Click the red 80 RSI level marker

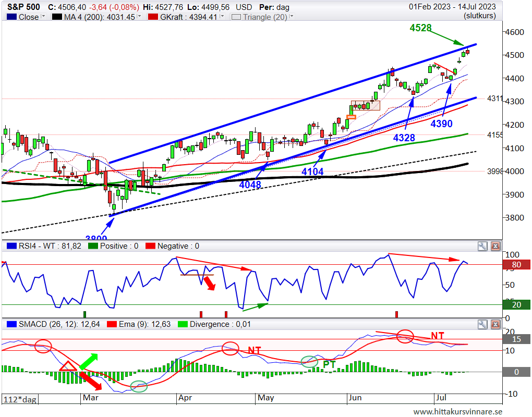tap(516, 264)
